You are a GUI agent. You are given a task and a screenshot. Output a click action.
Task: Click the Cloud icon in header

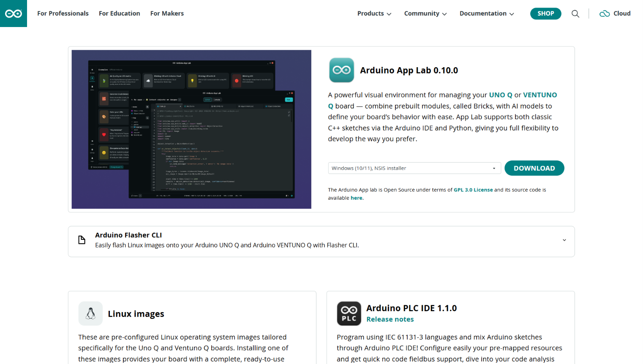[x=605, y=14]
